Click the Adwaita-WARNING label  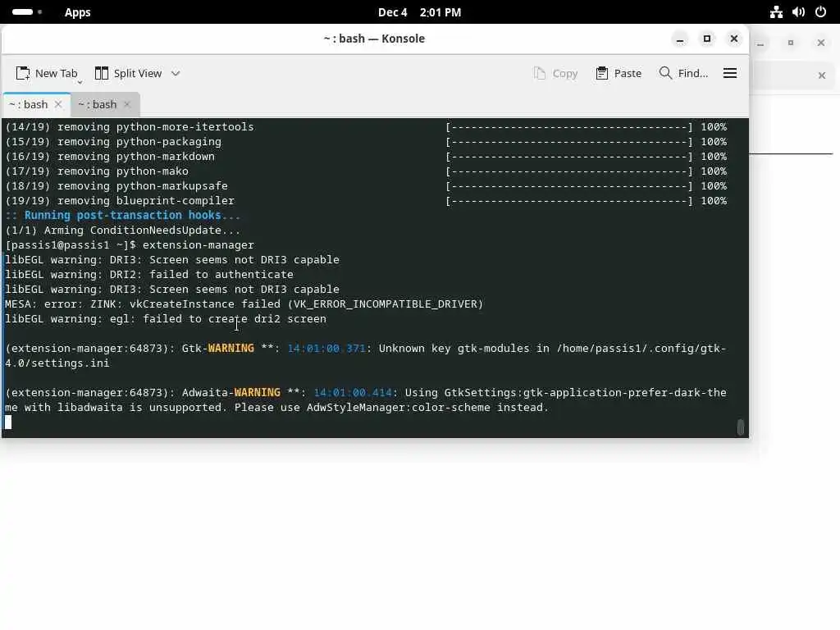click(231, 393)
